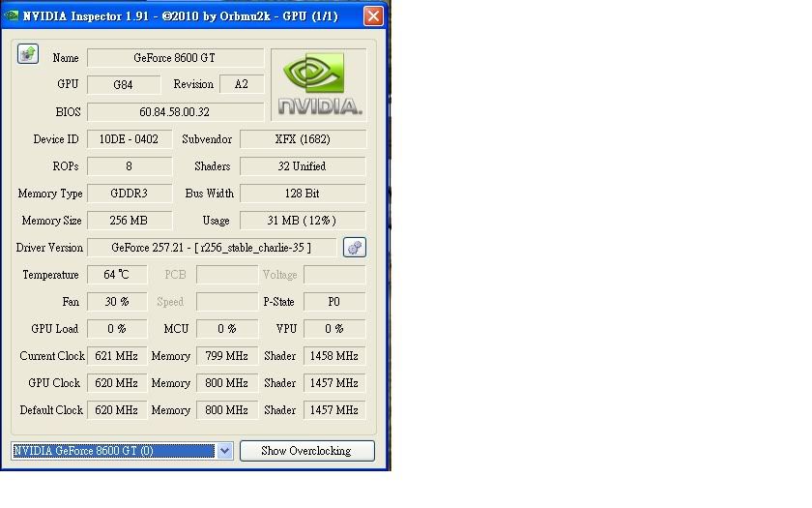Open driver profile settings icon

[x=354, y=248]
